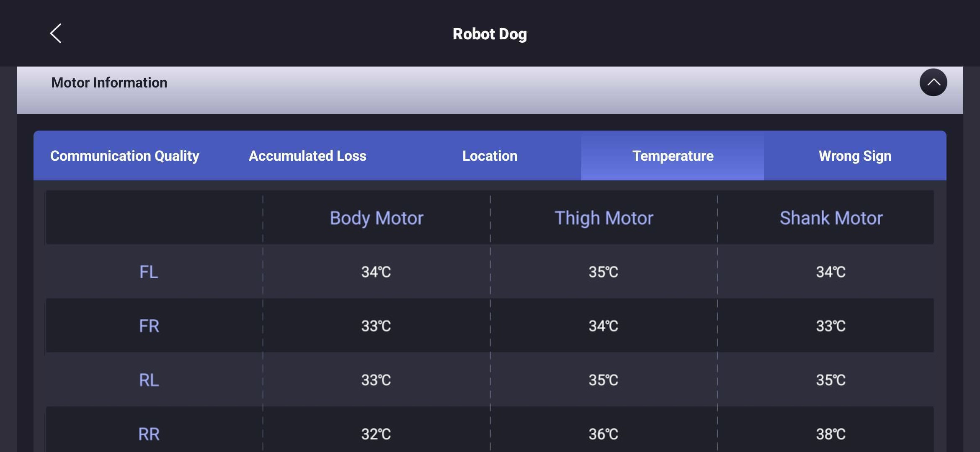Click the Motor Information header title
Image resolution: width=980 pixels, height=452 pixels.
[109, 83]
